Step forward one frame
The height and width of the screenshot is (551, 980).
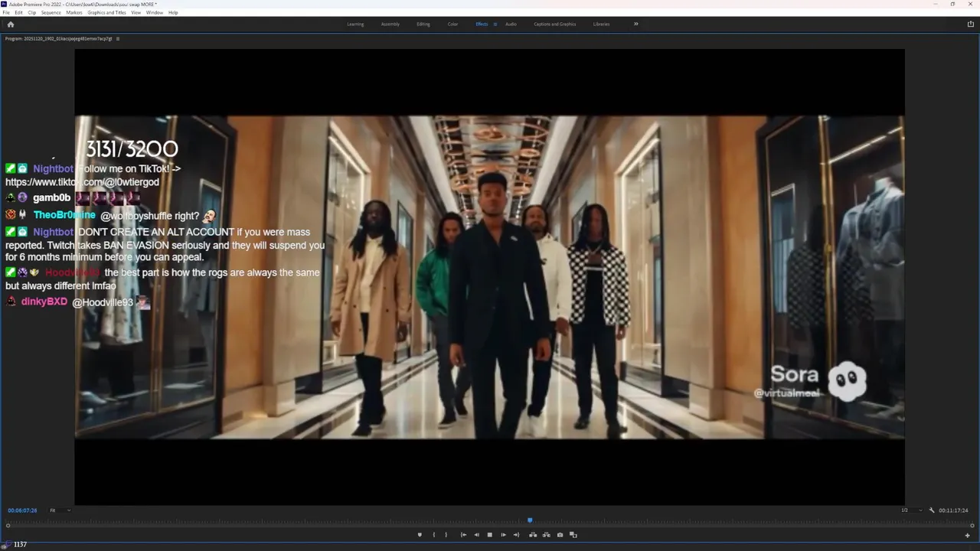(x=503, y=535)
